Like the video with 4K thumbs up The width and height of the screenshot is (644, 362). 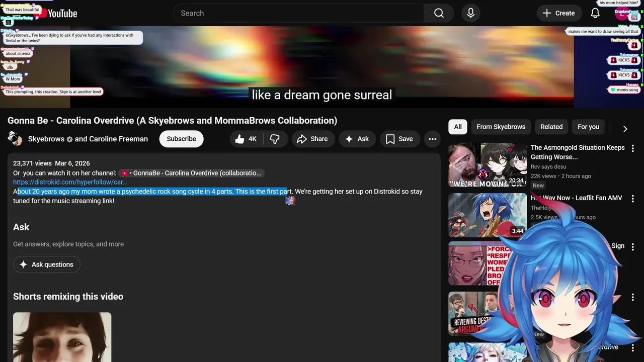[x=246, y=139]
